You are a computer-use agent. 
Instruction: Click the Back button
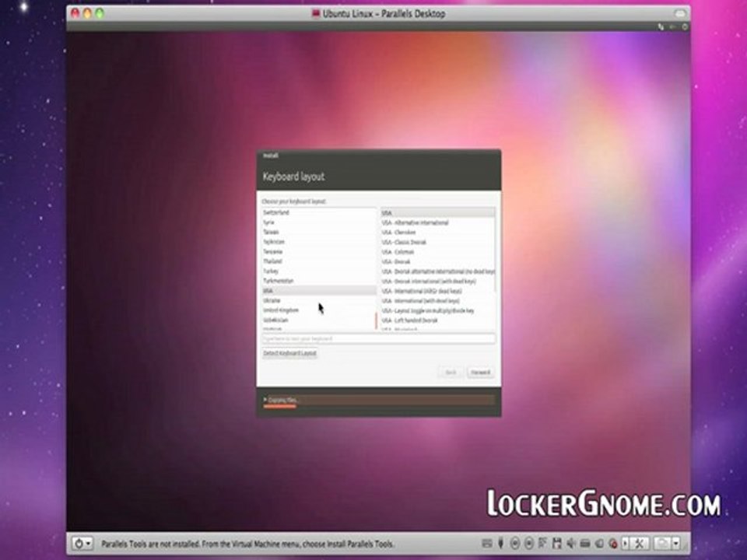(451, 373)
